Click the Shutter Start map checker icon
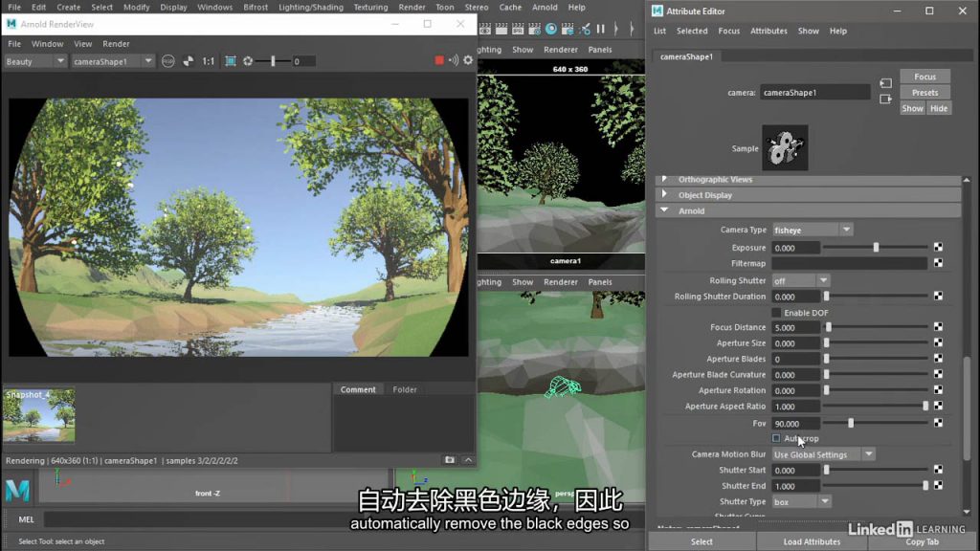This screenshot has height=551, width=980. (938, 470)
